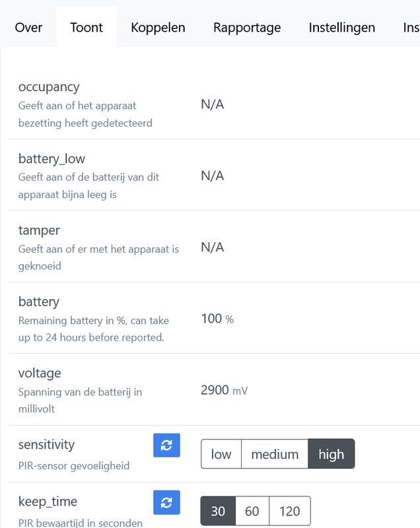Switch to the Instellingen tab
This screenshot has height=528, width=420.
[x=342, y=27]
